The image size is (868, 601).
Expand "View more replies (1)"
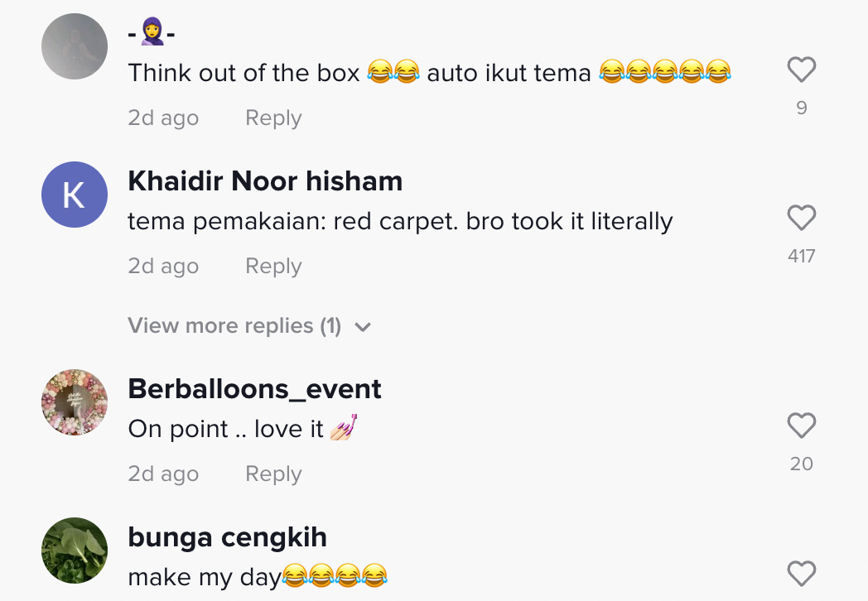(234, 326)
